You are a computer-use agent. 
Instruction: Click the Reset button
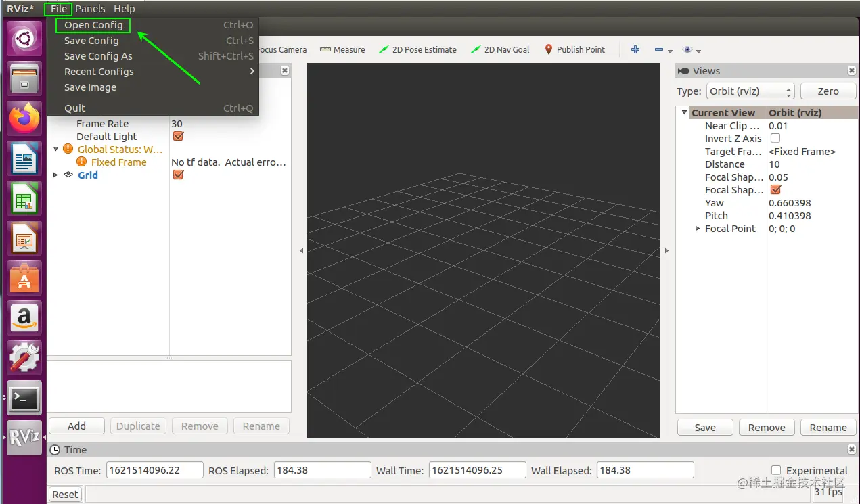pyautogui.click(x=65, y=495)
